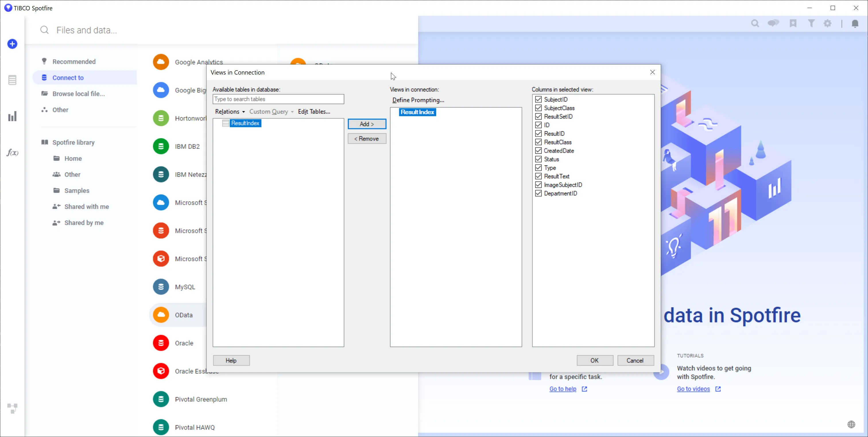Viewport: 868px width, 437px height.
Task: Select Recommended in the data menu
Action: (74, 62)
